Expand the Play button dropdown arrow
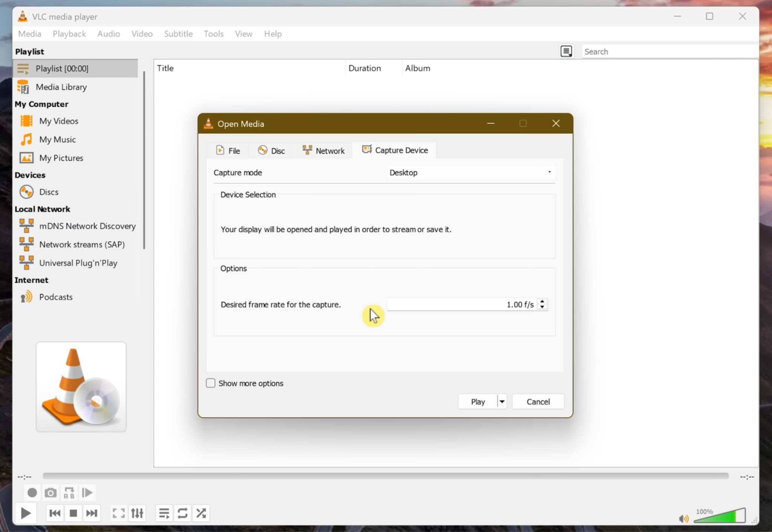Image resolution: width=772 pixels, height=532 pixels. point(501,401)
